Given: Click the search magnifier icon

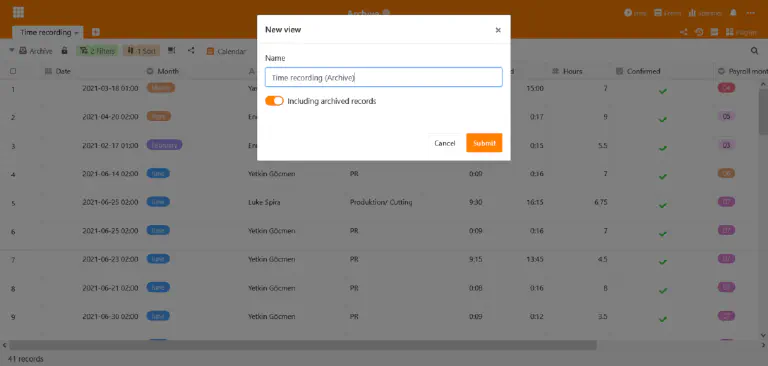Looking at the screenshot, I should [755, 50].
